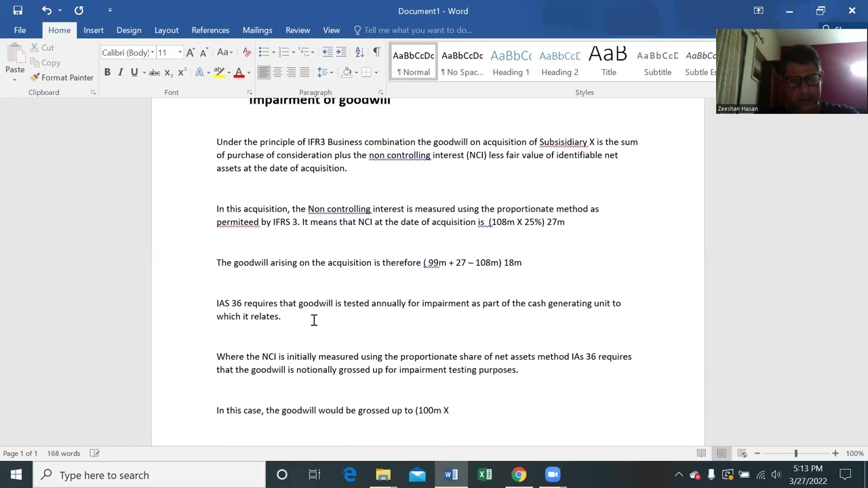
Task: Increase the paragraph indent
Action: click(341, 52)
